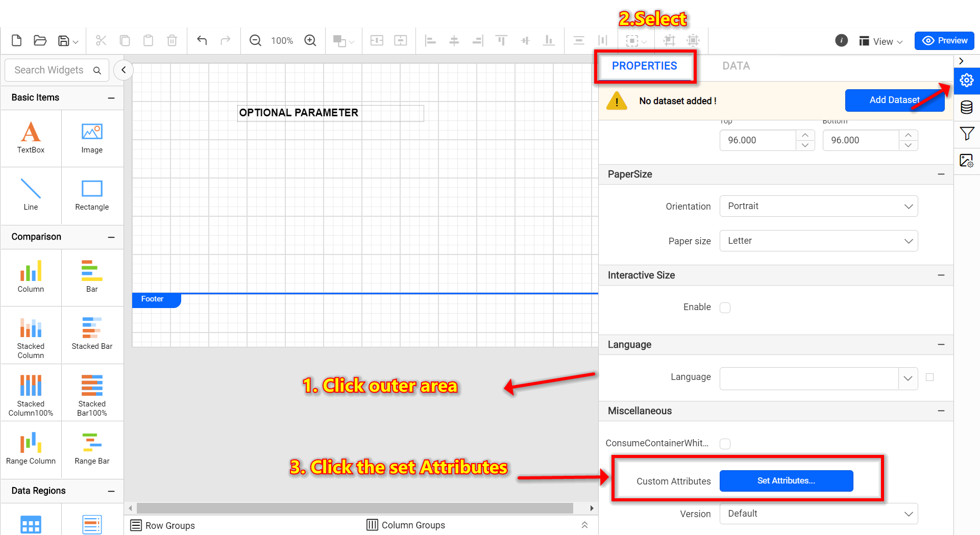Decrease the Bottom margin value
980x535 pixels.
[x=908, y=145]
